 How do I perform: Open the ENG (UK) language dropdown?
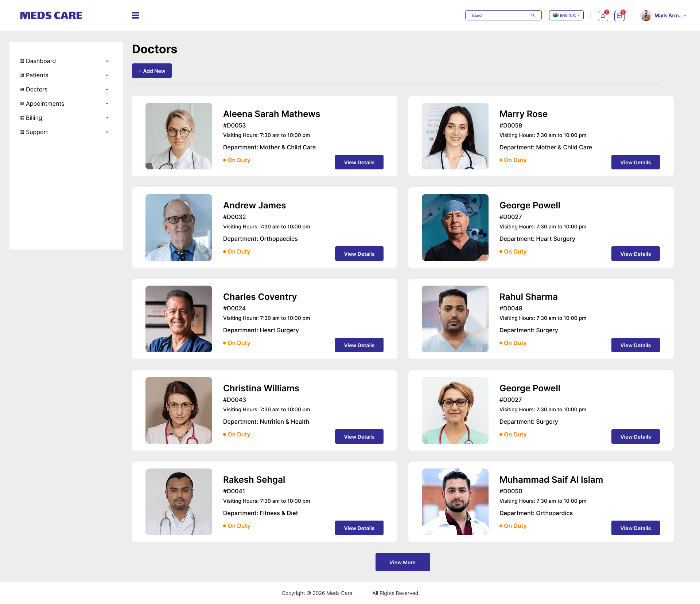(566, 15)
